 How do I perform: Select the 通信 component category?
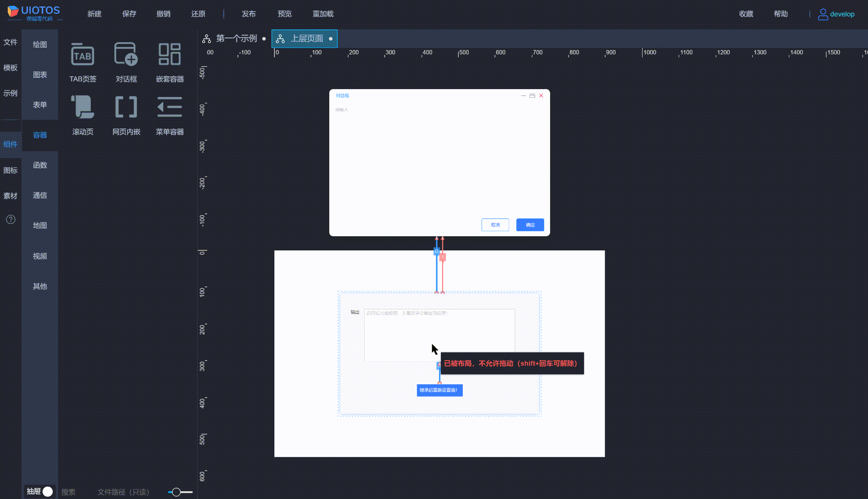[x=40, y=196]
